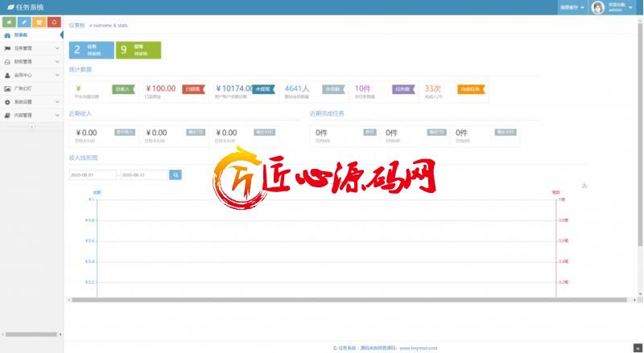
Task: Click the drive icon for 财务管理
Action: (7, 62)
